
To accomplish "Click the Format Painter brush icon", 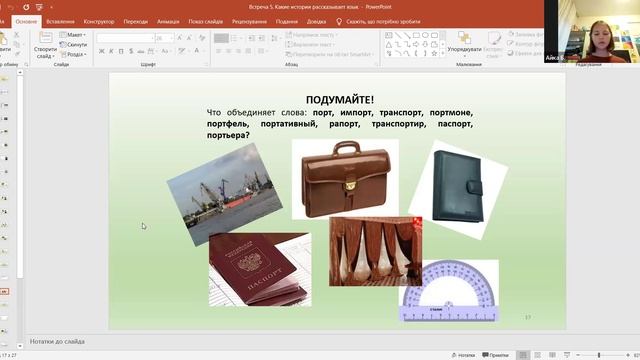I will pos(17,54).
